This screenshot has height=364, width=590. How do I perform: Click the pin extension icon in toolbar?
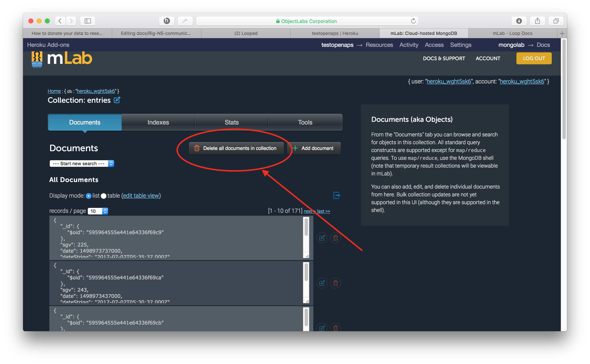click(x=185, y=21)
